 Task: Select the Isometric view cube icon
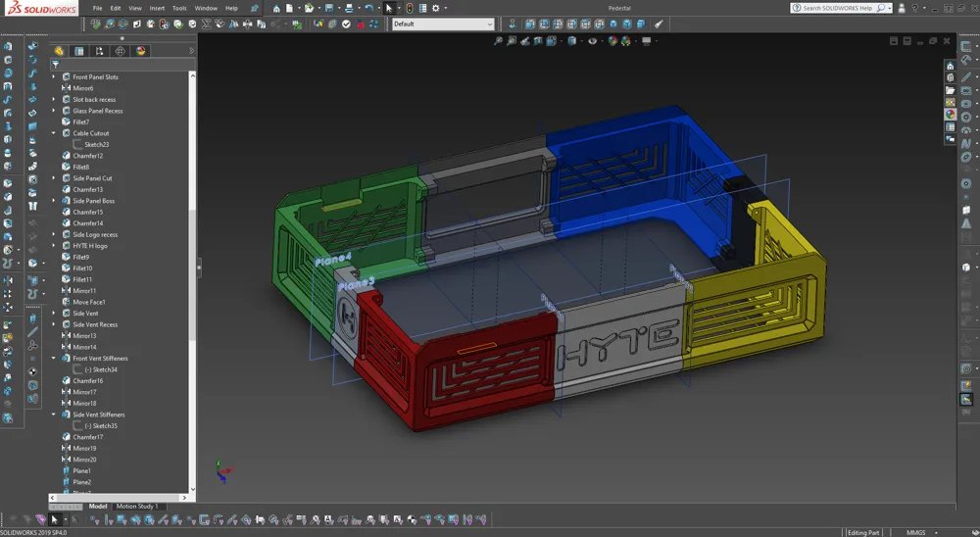(613, 24)
